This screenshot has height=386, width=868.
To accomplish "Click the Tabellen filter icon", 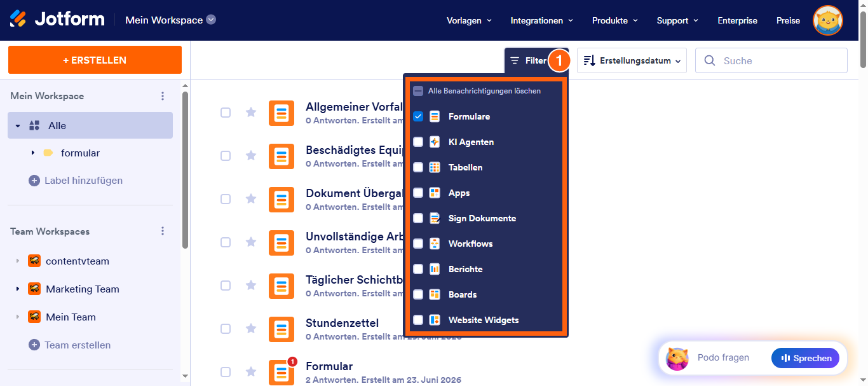I will point(435,167).
